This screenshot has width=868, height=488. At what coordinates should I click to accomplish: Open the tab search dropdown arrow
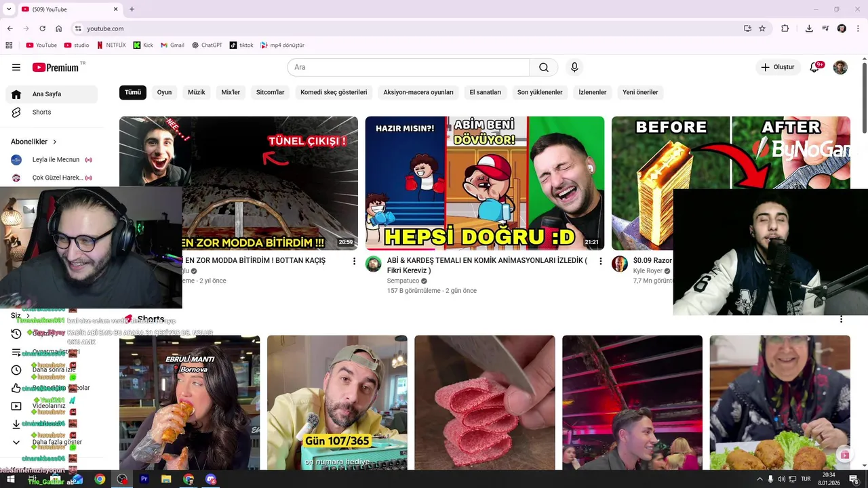pyautogui.click(x=9, y=9)
